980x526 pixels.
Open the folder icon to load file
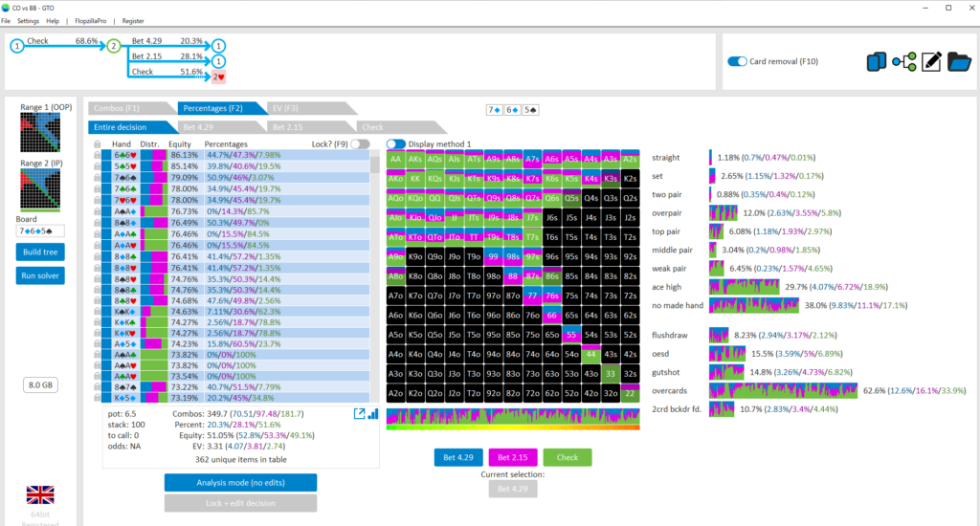959,62
